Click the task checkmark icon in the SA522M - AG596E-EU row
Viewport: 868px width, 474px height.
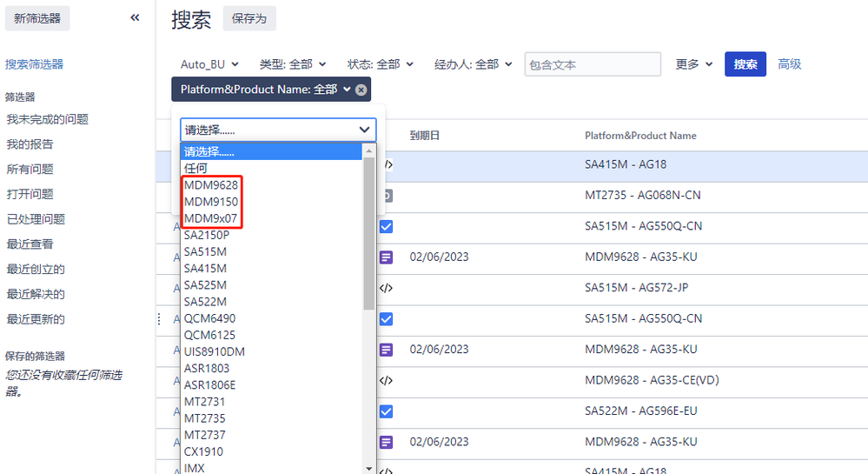(387, 411)
